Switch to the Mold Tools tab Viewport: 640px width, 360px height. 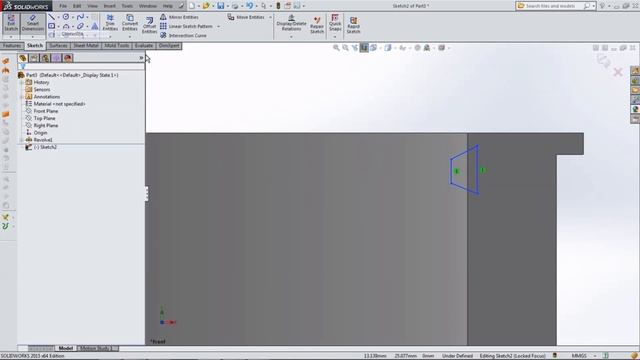tap(117, 46)
